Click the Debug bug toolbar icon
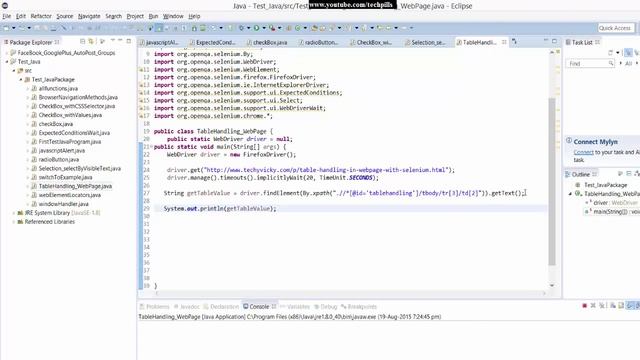This screenshot has width=640, height=360. click(x=242, y=28)
